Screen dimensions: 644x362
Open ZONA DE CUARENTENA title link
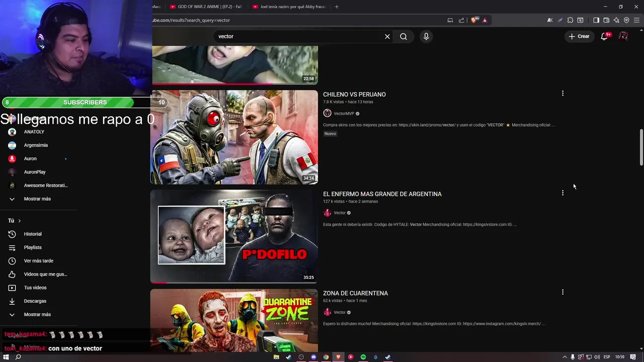coord(355,293)
